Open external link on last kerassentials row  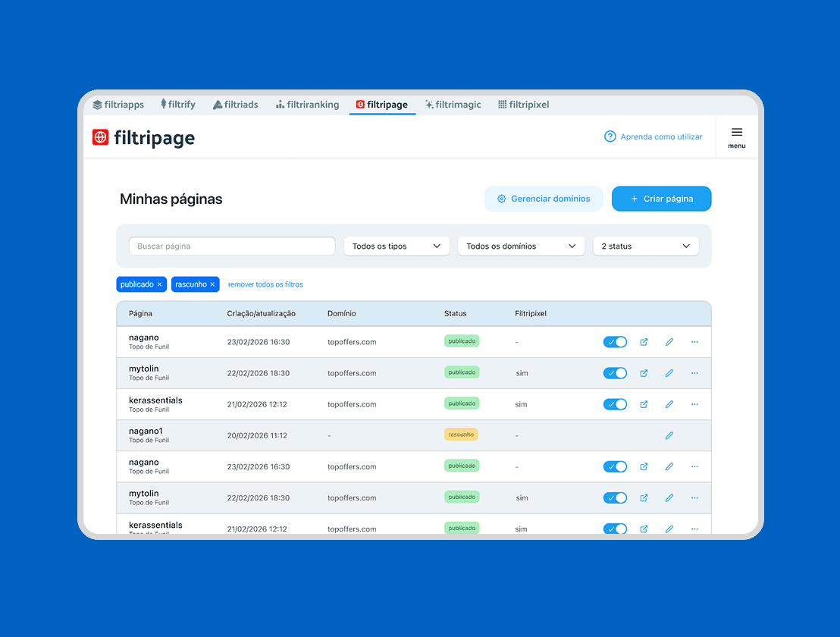[x=644, y=529]
